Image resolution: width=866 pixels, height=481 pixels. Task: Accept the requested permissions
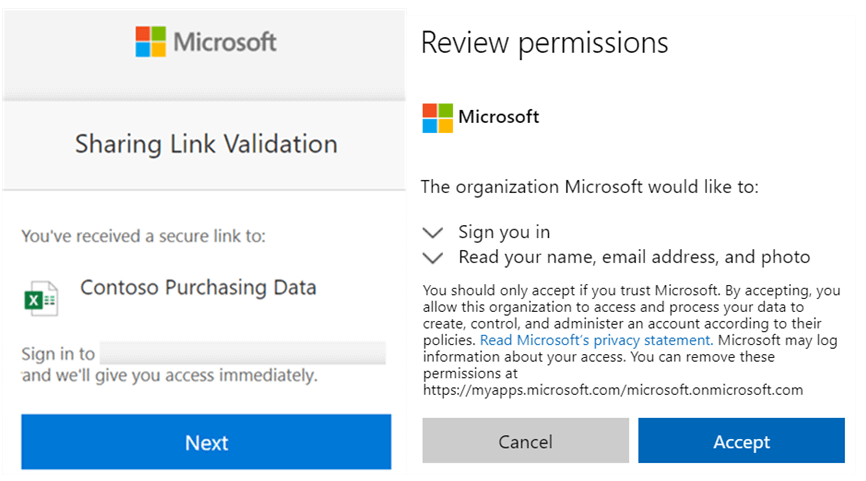coord(741,441)
